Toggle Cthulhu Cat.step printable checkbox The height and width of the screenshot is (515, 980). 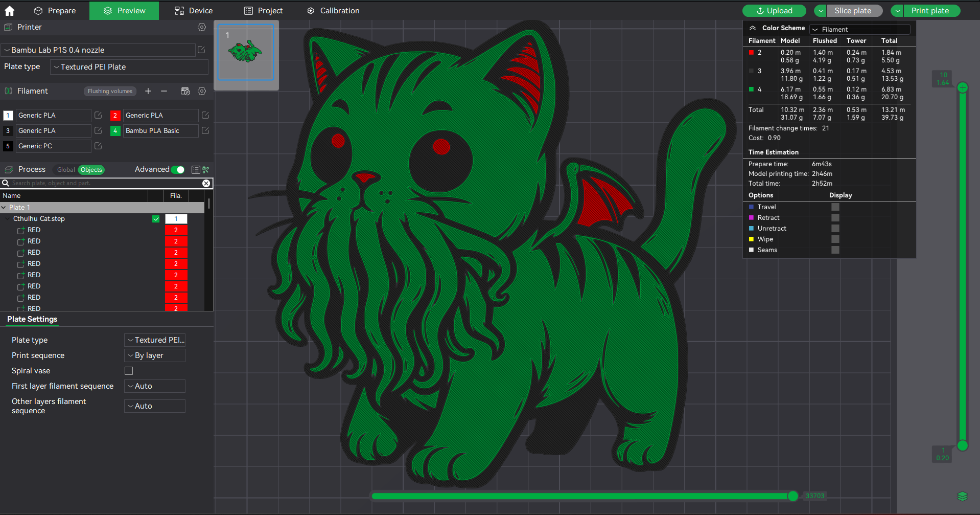156,219
